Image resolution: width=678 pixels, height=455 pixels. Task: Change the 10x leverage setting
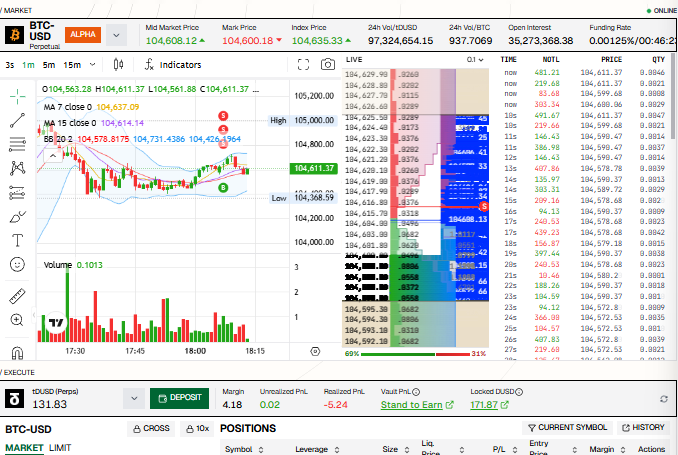pos(198,429)
